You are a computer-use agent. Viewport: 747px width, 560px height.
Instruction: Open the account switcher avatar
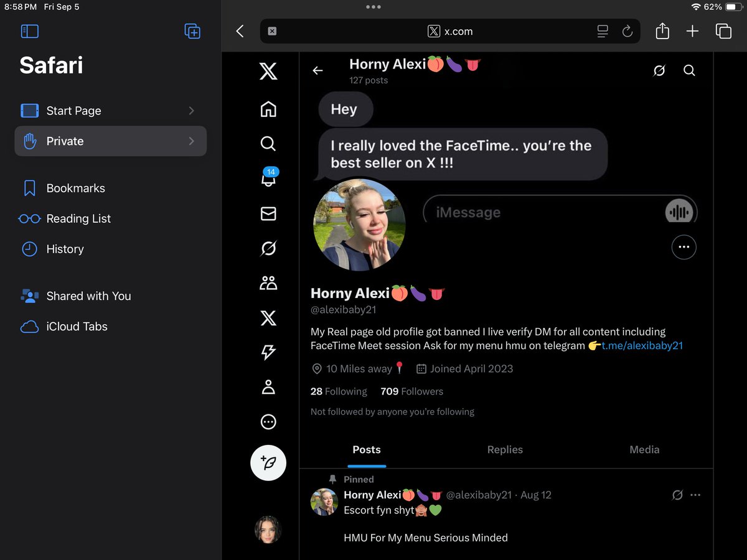tap(268, 530)
